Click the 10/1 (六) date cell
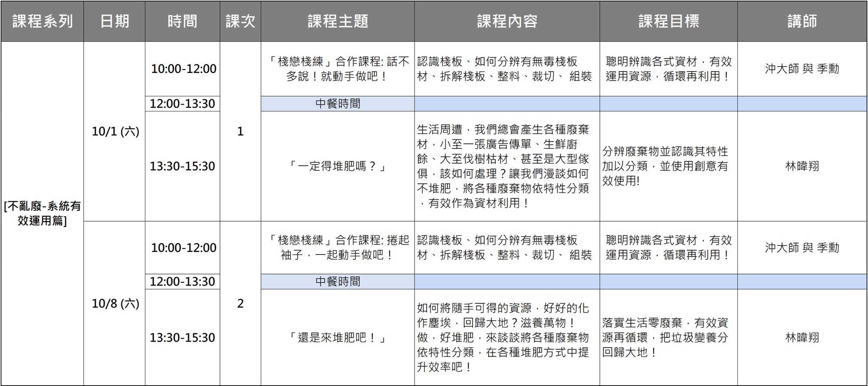The image size is (868, 386). 115,131
